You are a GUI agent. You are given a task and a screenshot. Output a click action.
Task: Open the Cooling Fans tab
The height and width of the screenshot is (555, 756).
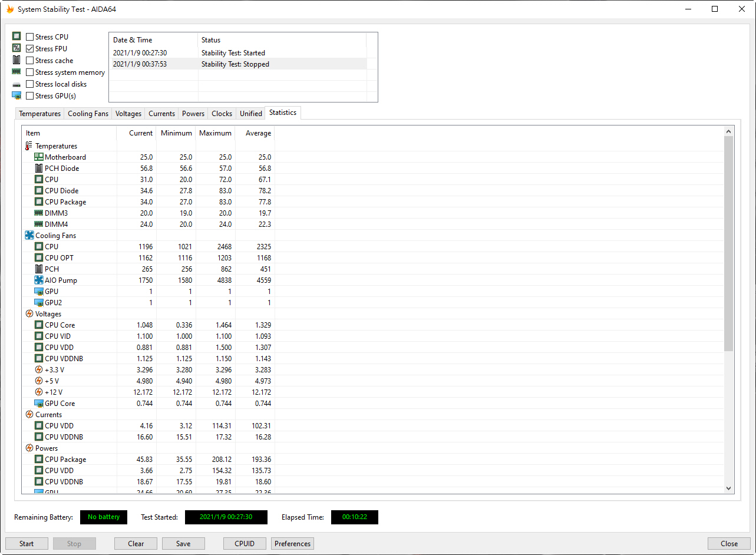[x=88, y=114]
